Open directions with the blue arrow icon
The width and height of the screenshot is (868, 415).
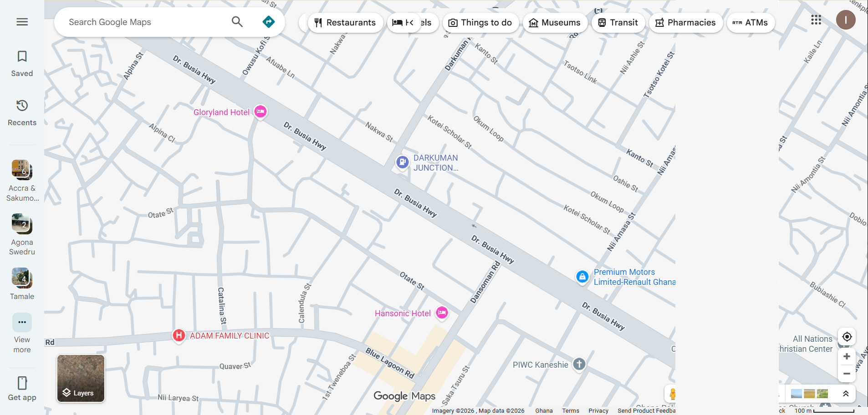tap(269, 22)
